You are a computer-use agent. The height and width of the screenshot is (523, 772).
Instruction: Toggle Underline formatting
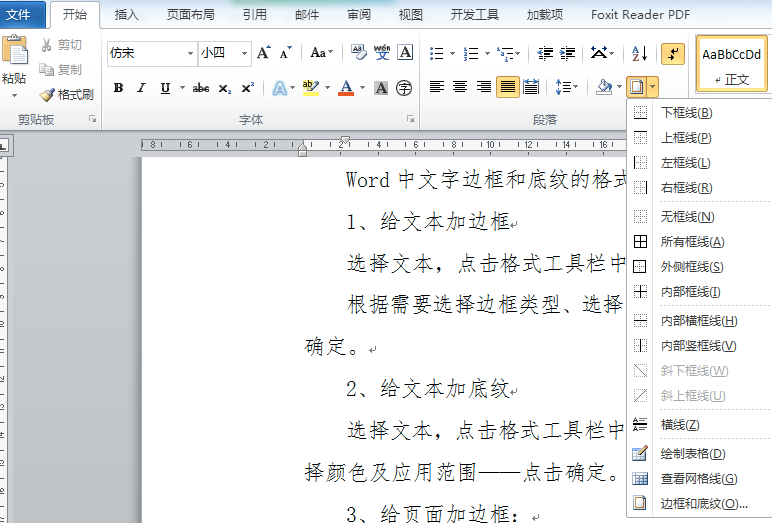pyautogui.click(x=165, y=88)
